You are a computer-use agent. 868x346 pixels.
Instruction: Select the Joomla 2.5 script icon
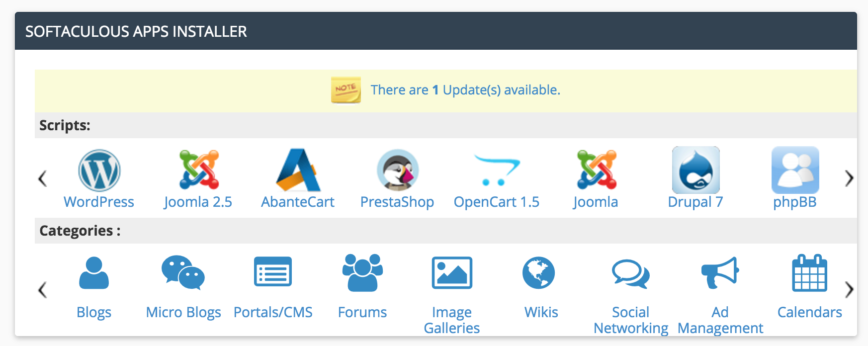(x=199, y=170)
